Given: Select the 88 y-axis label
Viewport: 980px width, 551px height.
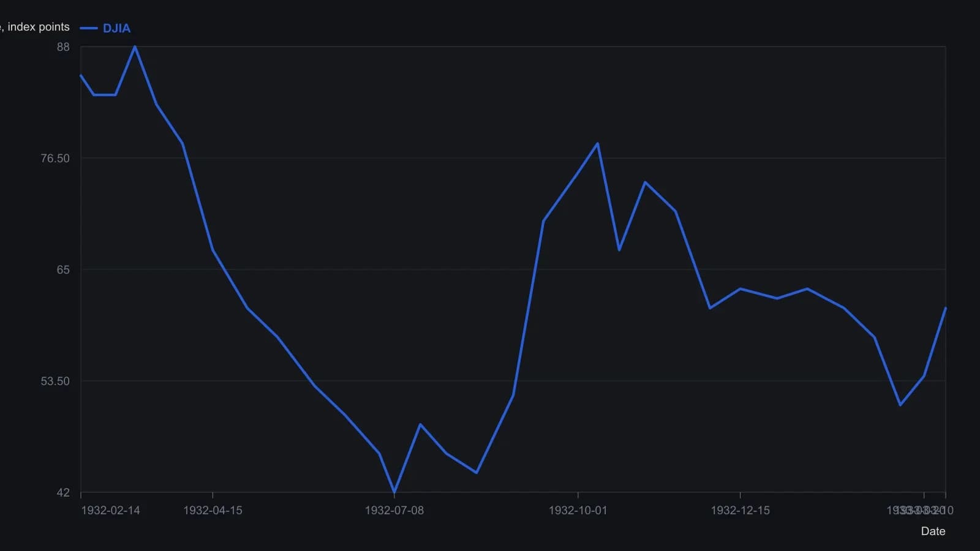Looking at the screenshot, I should coord(63,47).
